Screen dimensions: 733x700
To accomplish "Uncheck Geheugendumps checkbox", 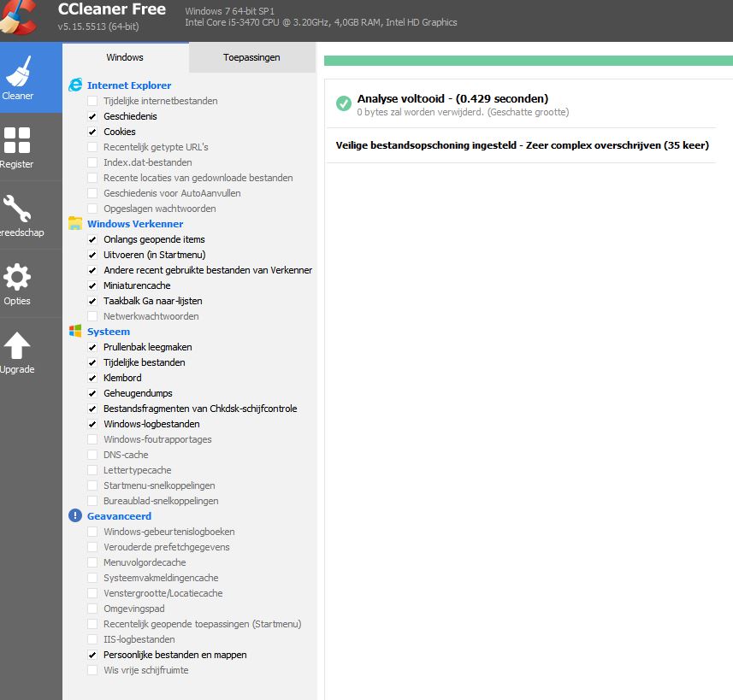I will (x=92, y=393).
